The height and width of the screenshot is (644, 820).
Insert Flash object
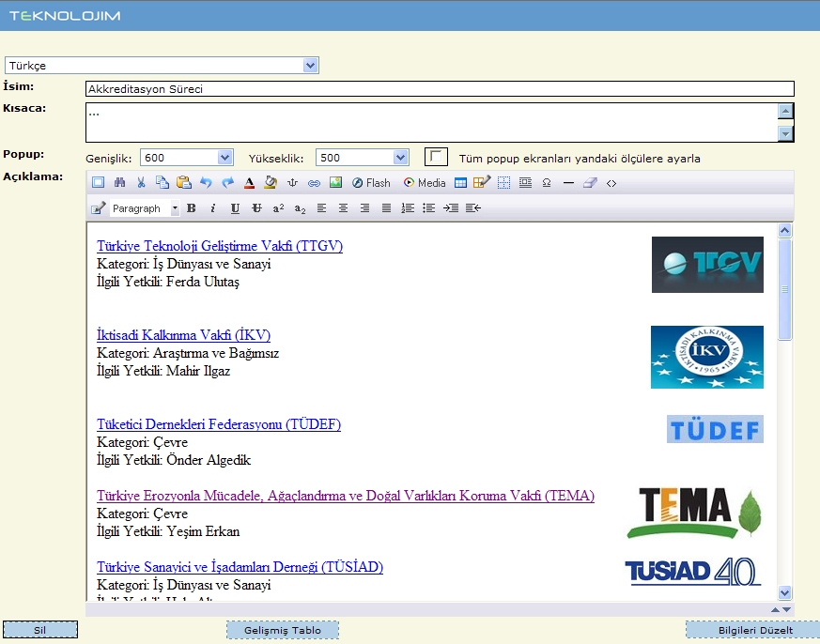tap(371, 183)
